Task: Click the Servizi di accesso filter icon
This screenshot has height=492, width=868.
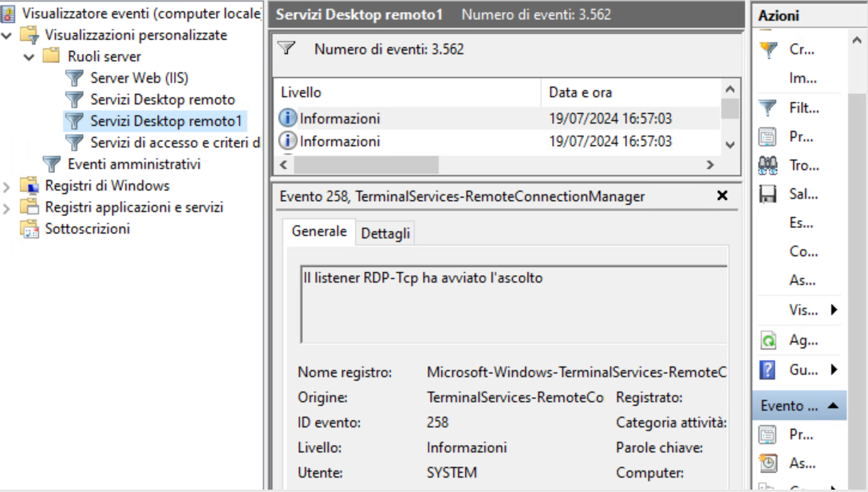Action: coord(74,143)
